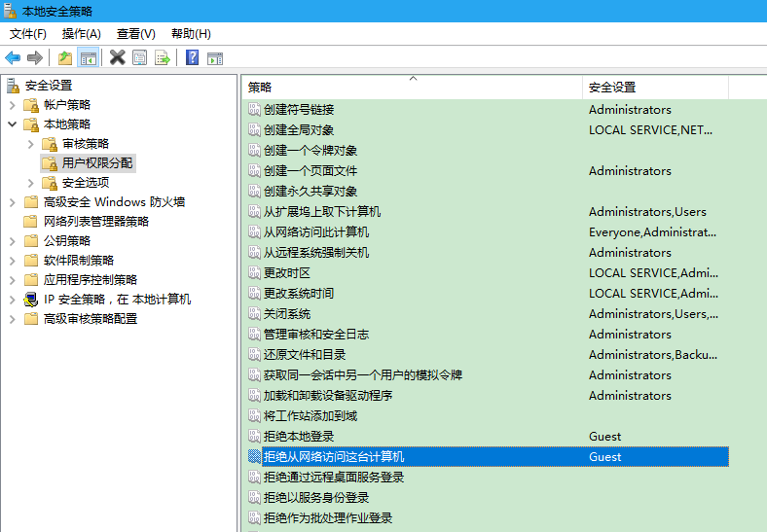The image size is (767, 532).
Task: Click the policy icon beside 更改时区
Action: click(x=254, y=273)
